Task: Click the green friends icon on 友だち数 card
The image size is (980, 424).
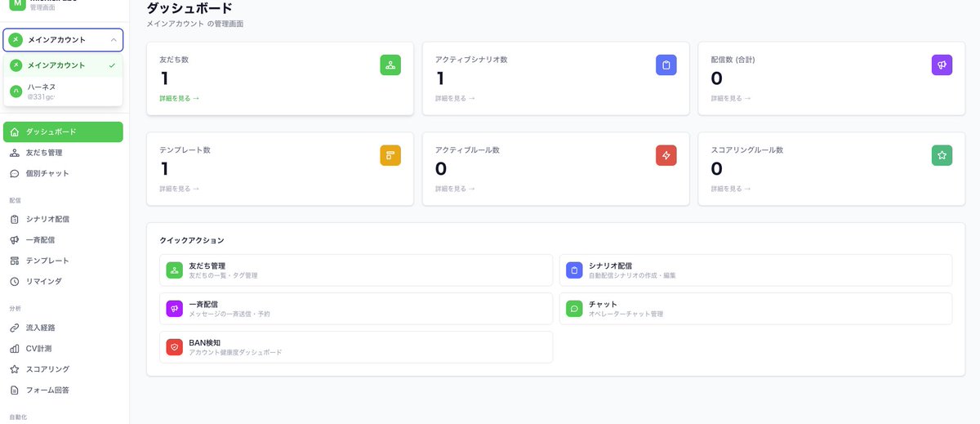Action: pos(390,65)
